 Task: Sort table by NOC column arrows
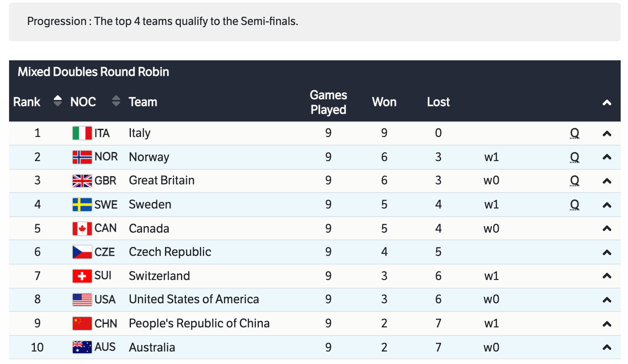[116, 101]
